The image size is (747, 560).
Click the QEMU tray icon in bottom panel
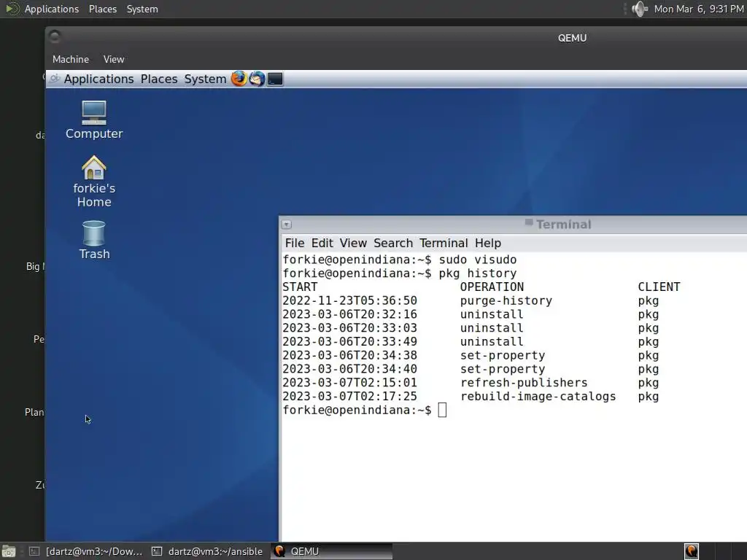tap(692, 551)
